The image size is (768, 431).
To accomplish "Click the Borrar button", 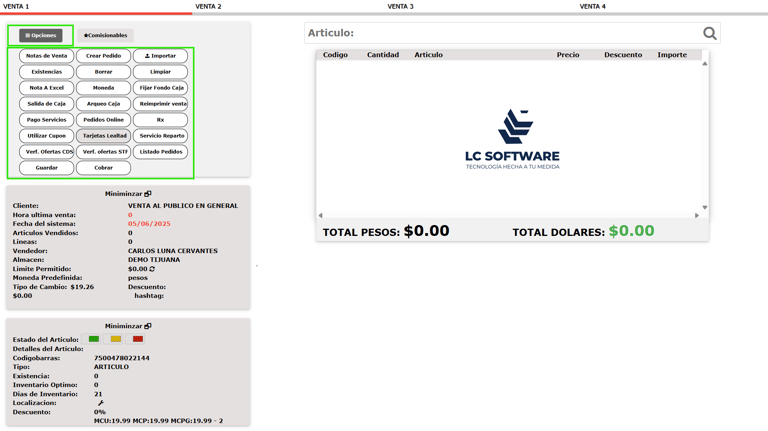I will 103,72.
